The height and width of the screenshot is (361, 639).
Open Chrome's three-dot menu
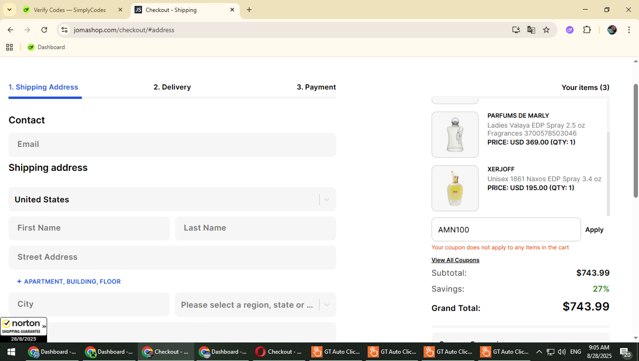coord(629,30)
